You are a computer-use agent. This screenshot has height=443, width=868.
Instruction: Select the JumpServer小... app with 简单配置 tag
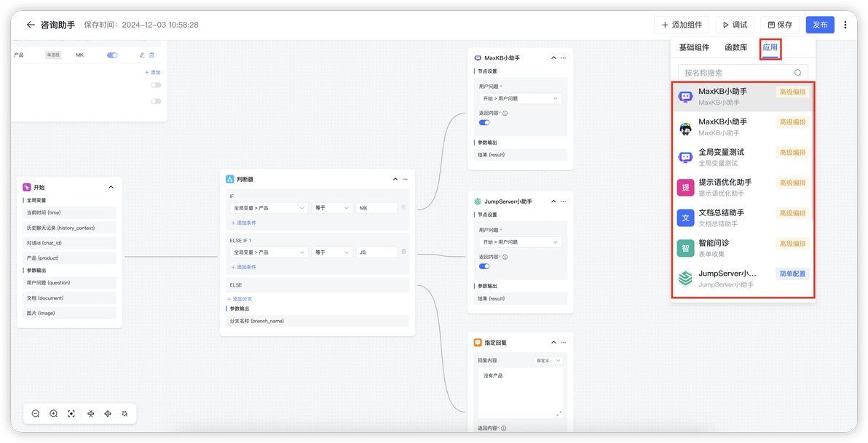[742, 279]
